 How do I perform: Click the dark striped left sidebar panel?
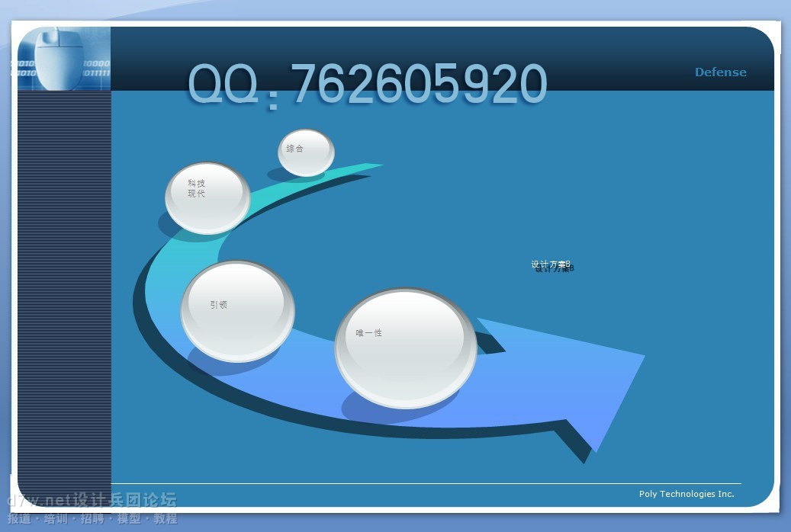pyautogui.click(x=64, y=290)
